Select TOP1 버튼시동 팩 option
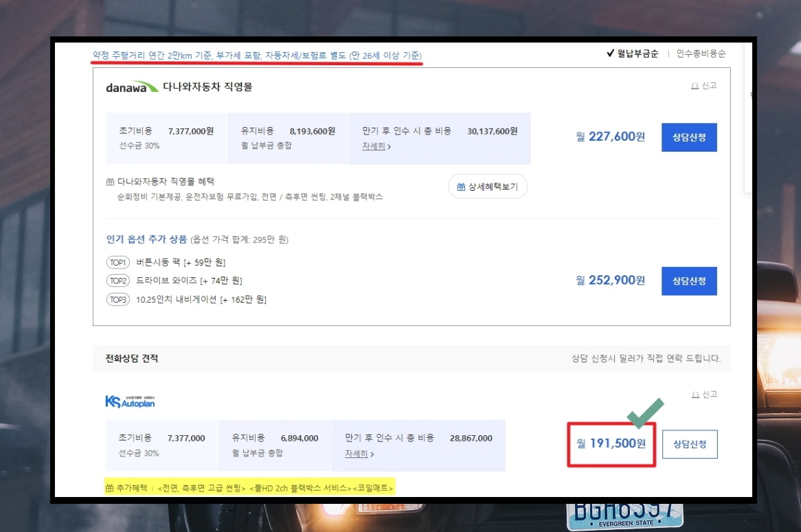 point(166,262)
